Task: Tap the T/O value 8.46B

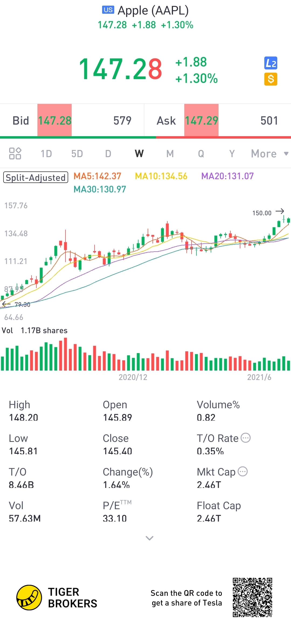Action: coord(21,485)
